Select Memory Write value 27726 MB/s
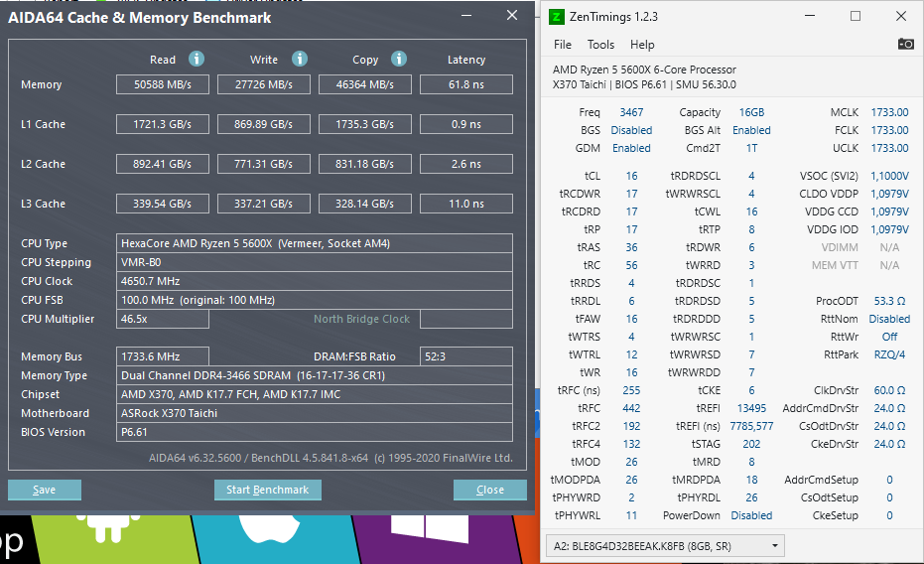Image resolution: width=924 pixels, height=564 pixels. 264,84
